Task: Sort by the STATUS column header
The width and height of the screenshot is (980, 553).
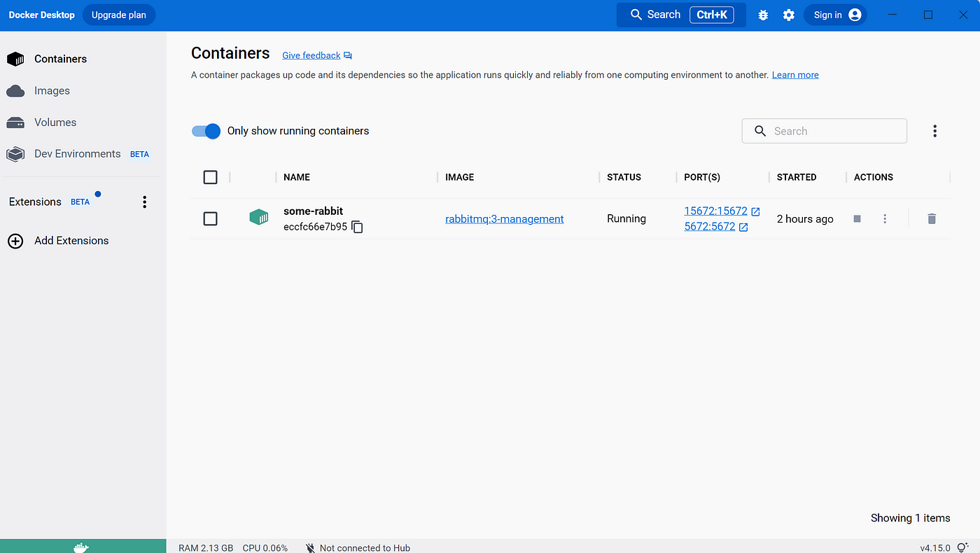Action: (624, 177)
